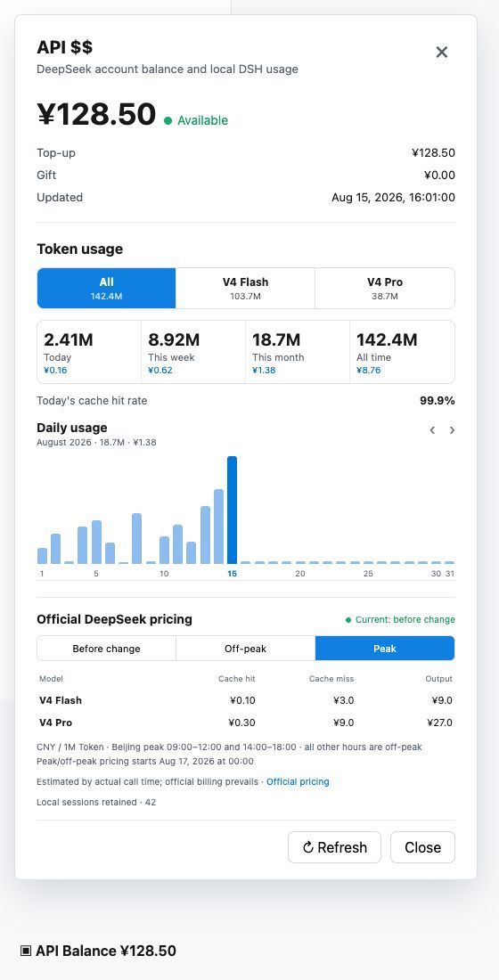Click the V4 Flash pricing row label
499x980 pixels.
tap(61, 700)
